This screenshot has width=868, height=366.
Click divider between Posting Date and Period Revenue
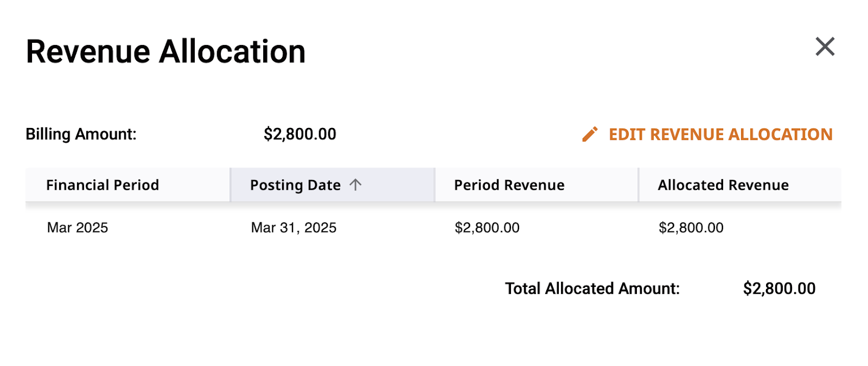[435, 185]
